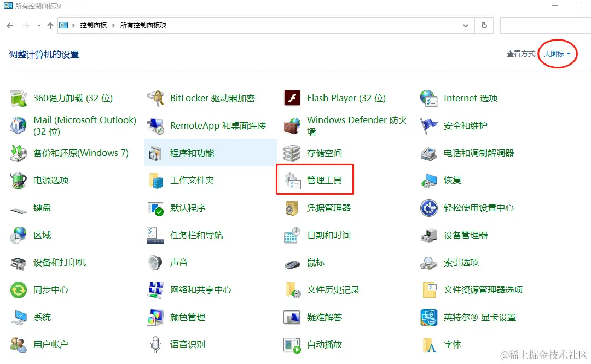Expand the chevron after 控制面板 breadcrumb
This screenshot has width=591, height=364.
113,25
